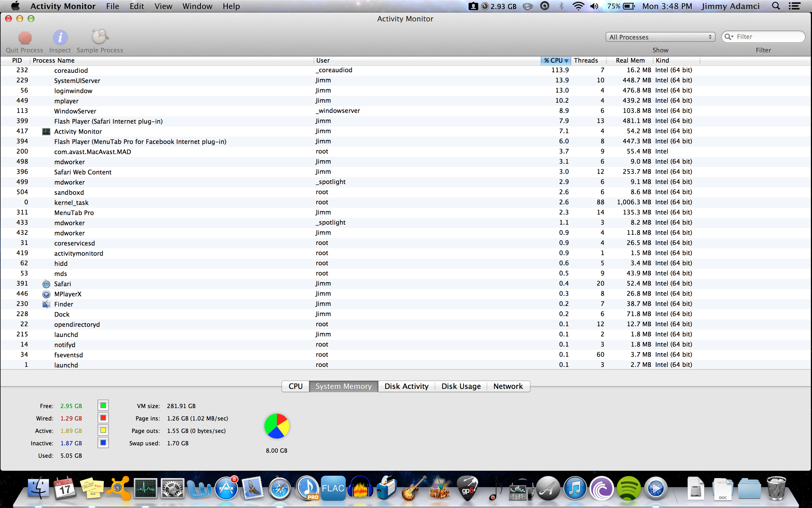Switch to the CPU tab
812x508 pixels.
[295, 386]
